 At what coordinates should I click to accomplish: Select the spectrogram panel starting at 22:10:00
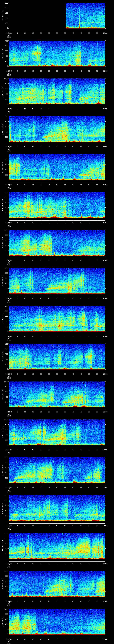pyautogui.click(x=57, y=54)
